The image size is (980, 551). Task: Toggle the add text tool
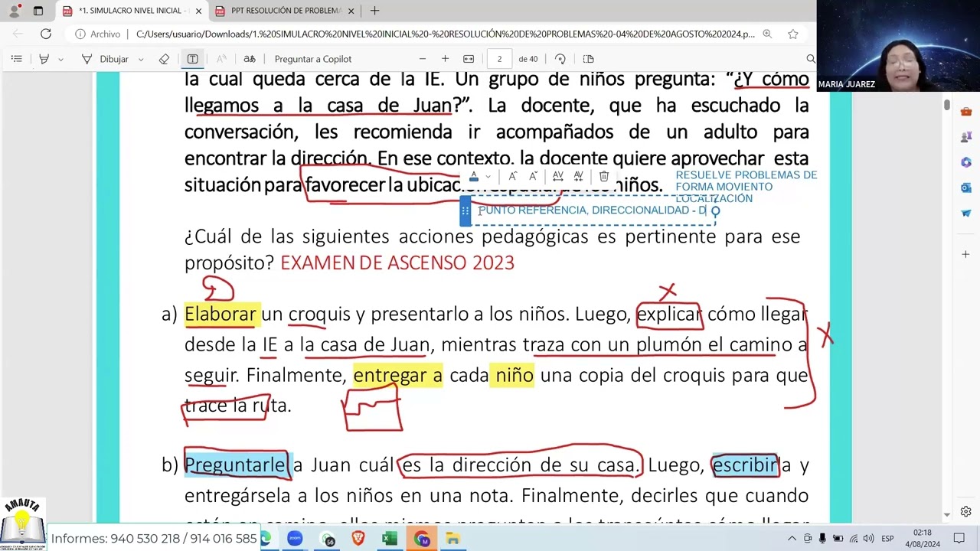[x=192, y=59]
